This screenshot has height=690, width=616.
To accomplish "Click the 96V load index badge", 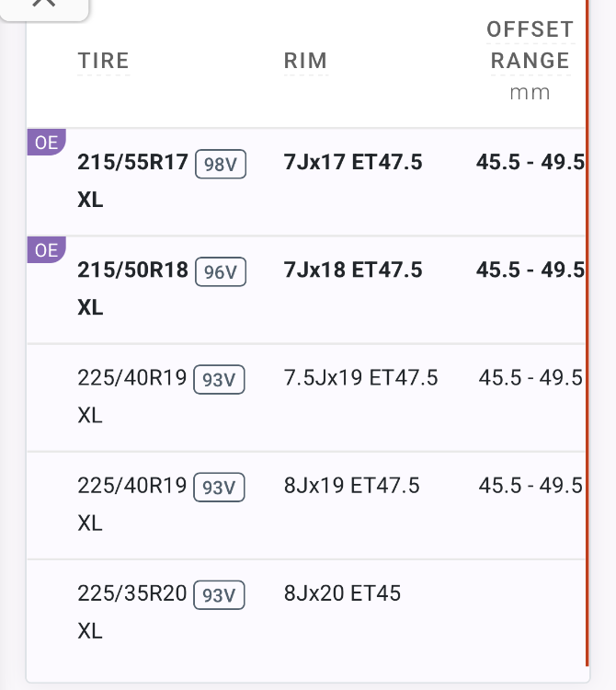I will pyautogui.click(x=221, y=272).
